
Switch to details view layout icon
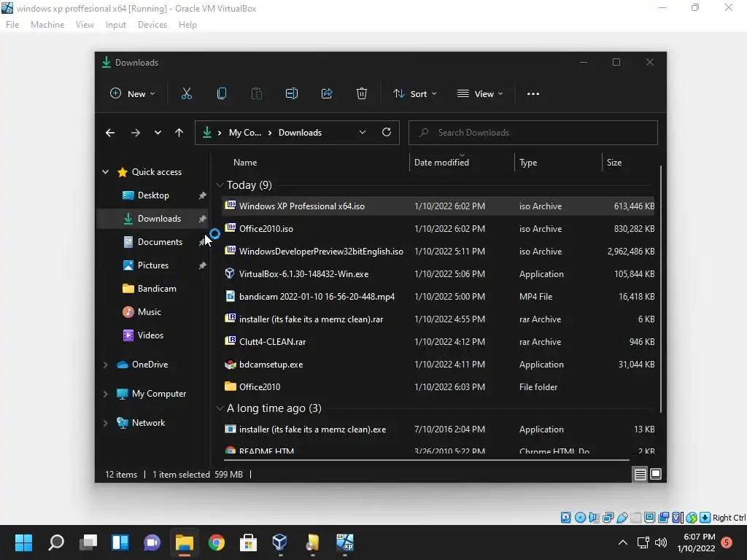640,474
